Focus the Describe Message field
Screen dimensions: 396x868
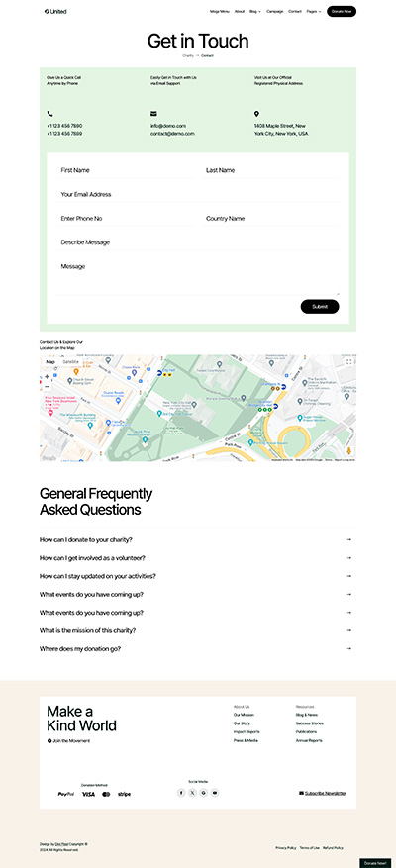pyautogui.click(x=198, y=242)
